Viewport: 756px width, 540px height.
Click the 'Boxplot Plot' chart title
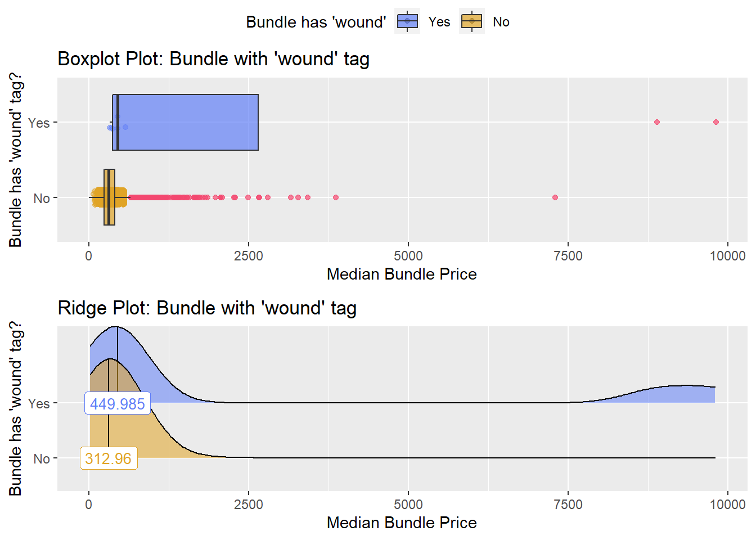pyautogui.click(x=214, y=59)
